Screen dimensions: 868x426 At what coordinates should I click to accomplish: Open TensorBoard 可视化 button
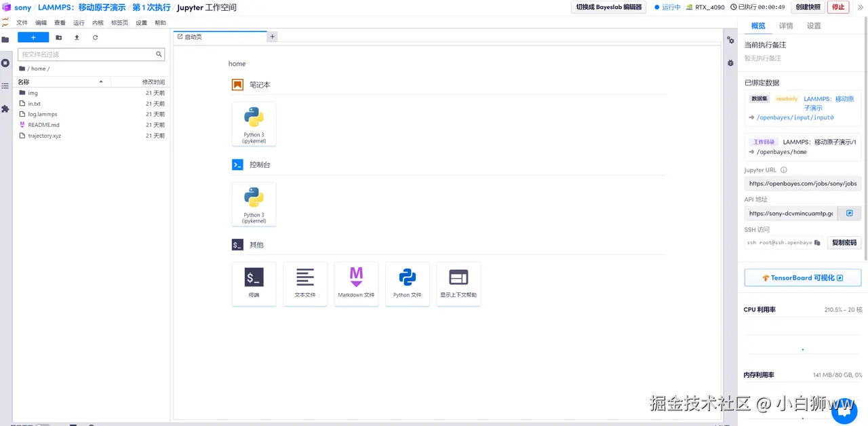click(803, 277)
